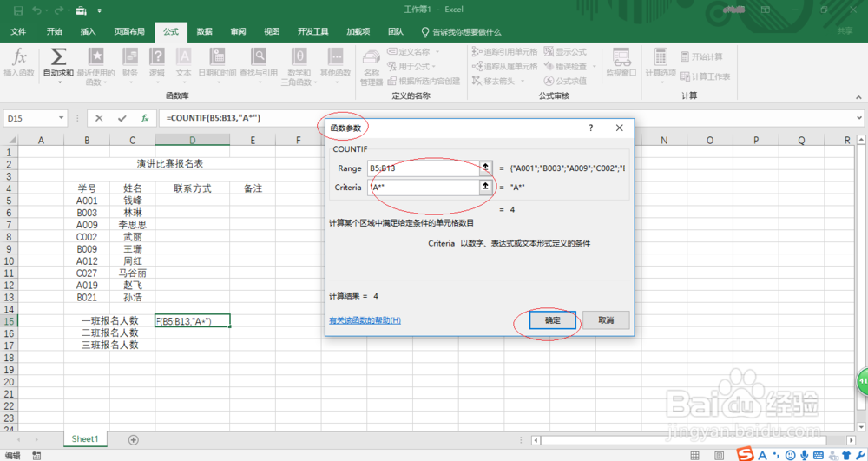The width and height of the screenshot is (868, 461).
Task: Click the OK (确定) button in dialog
Action: [552, 320]
